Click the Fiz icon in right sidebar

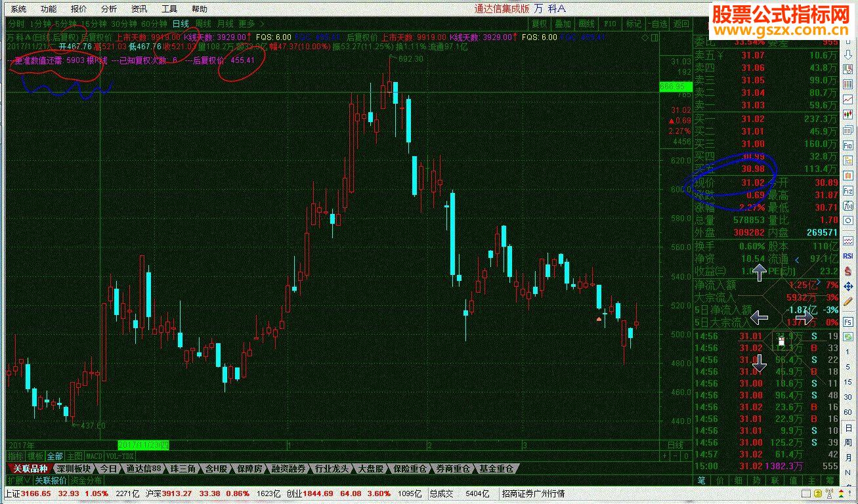tap(848, 190)
